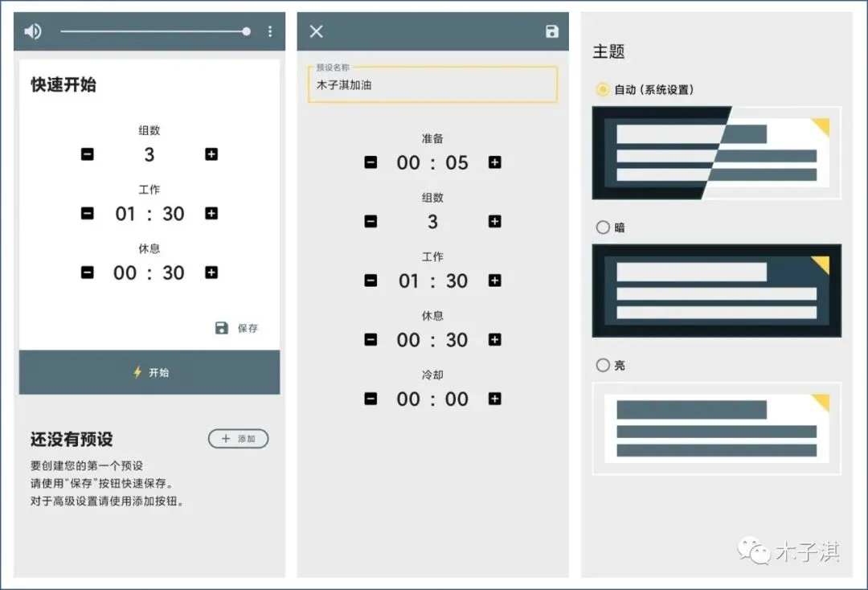This screenshot has height=590, width=868.
Task: Click the 保存 save button in quick start
Action: click(x=236, y=328)
